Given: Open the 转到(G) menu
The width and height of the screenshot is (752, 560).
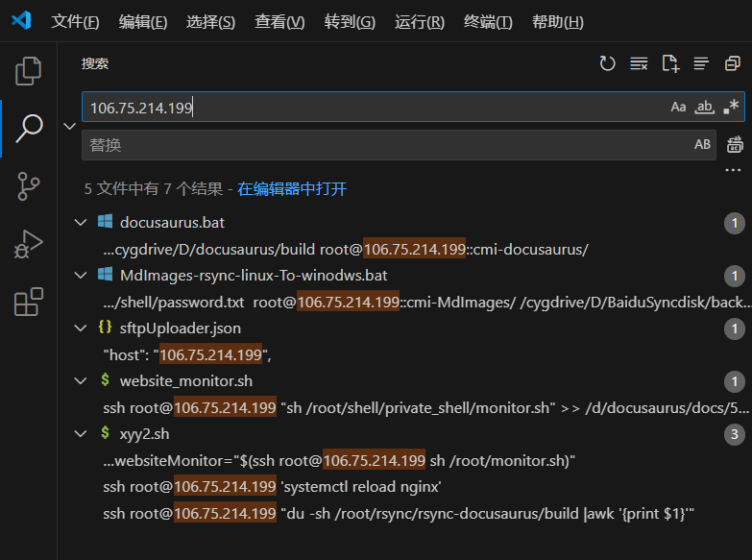Looking at the screenshot, I should tap(350, 21).
